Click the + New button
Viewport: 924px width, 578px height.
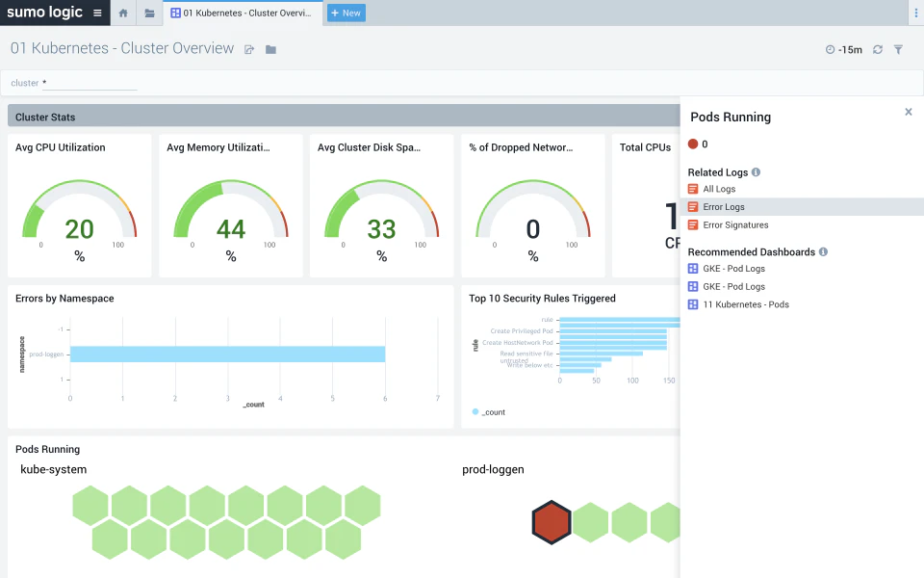coord(345,13)
